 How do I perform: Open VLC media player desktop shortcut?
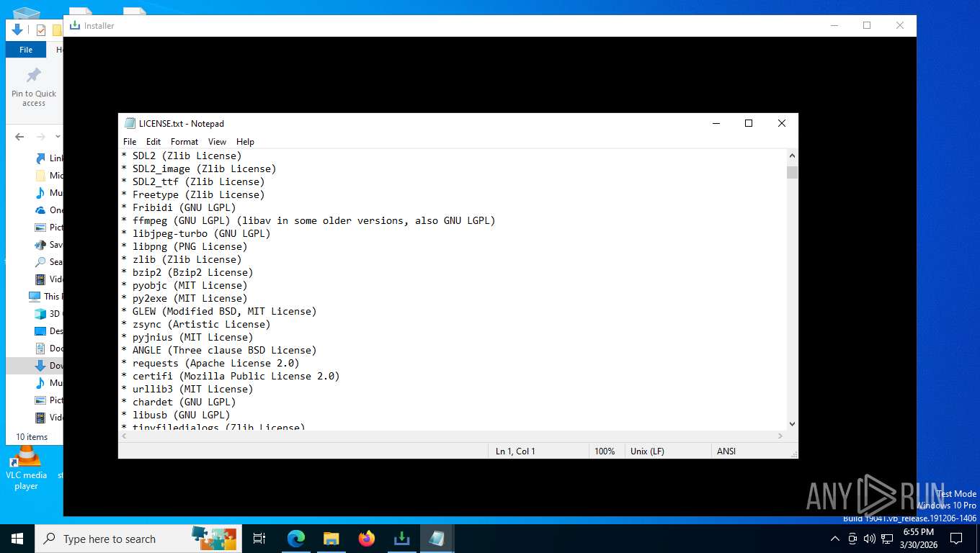[x=26, y=468]
